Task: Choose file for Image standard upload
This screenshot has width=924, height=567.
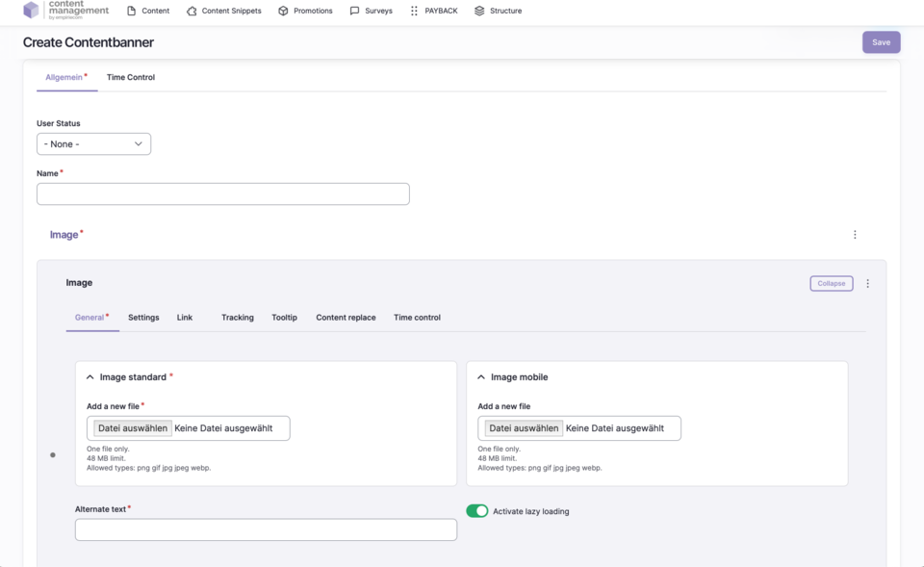Action: 133,428
